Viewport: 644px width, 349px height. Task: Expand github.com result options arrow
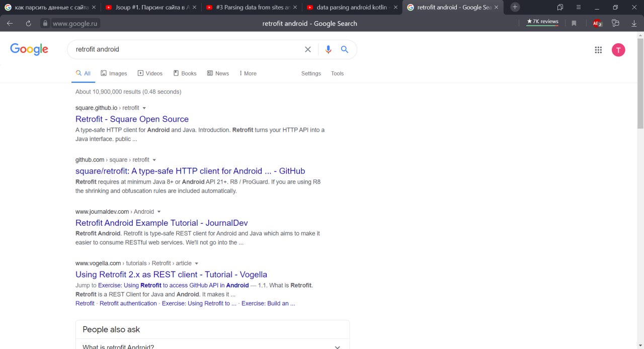click(154, 160)
